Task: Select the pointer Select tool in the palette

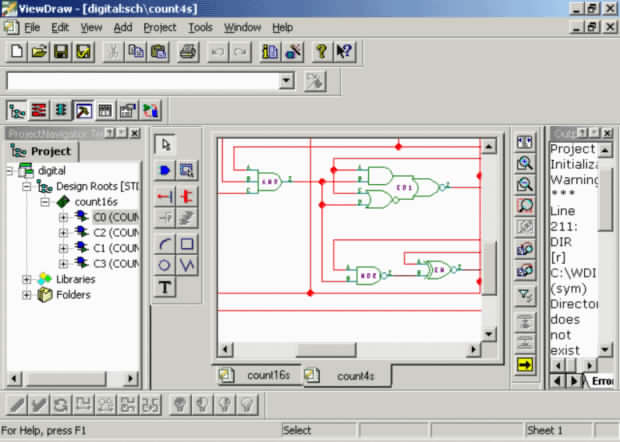Action: pyautogui.click(x=165, y=145)
